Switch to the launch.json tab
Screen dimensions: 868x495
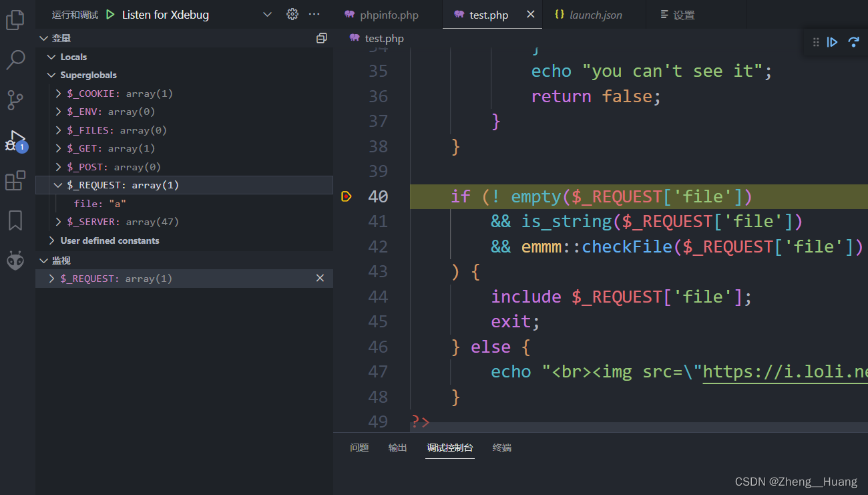(x=596, y=15)
